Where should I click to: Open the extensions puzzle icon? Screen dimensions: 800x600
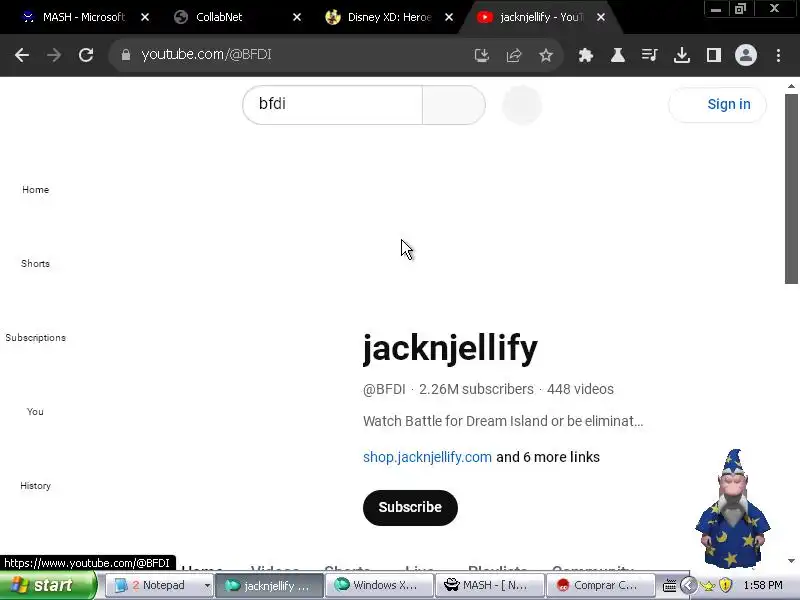click(x=586, y=55)
